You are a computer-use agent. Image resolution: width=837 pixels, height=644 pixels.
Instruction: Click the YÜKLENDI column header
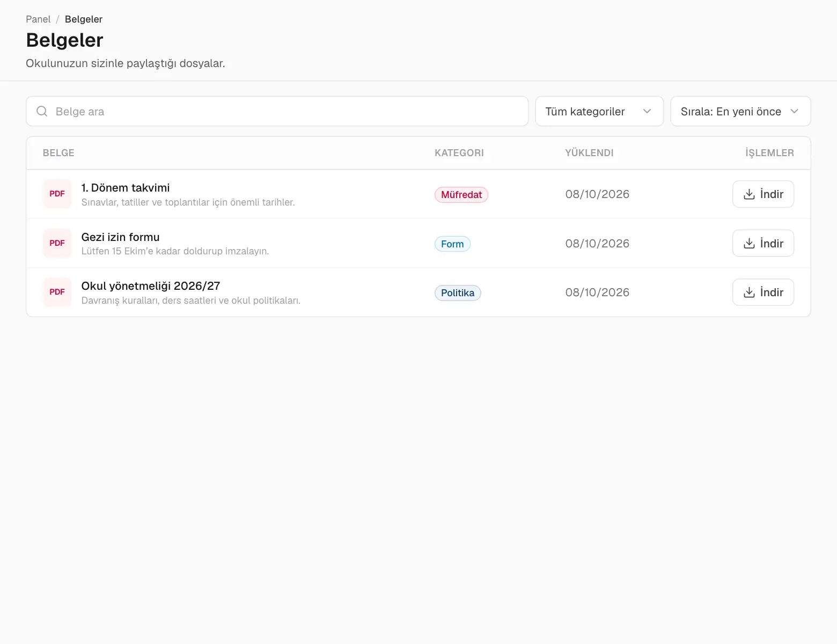(589, 153)
